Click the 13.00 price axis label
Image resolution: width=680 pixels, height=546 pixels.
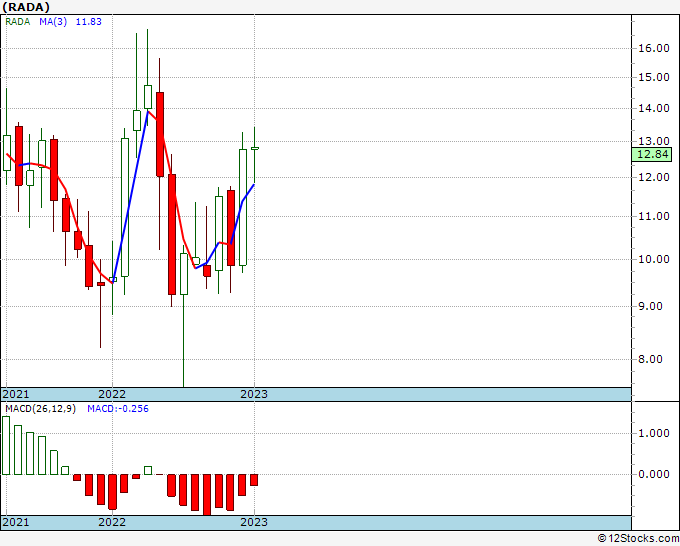[654, 141]
